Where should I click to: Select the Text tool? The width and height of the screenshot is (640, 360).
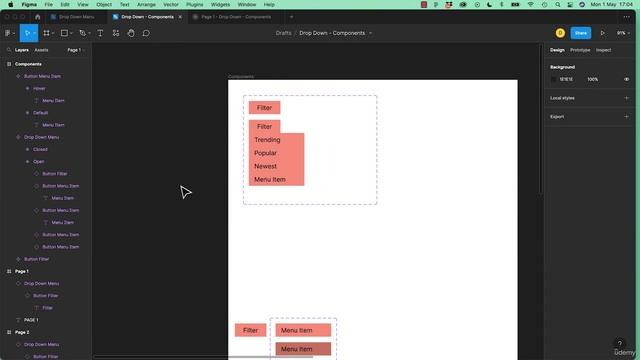[x=100, y=33]
